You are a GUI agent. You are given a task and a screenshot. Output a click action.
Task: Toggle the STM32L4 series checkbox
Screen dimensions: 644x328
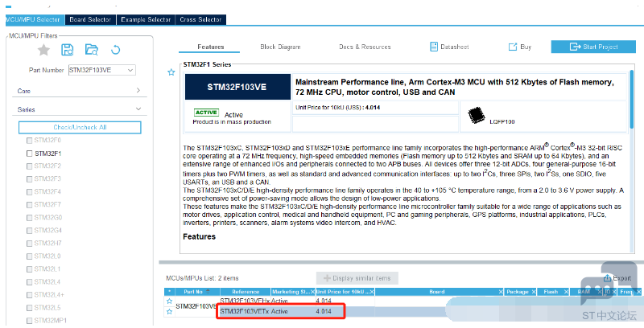pyautogui.click(x=29, y=281)
